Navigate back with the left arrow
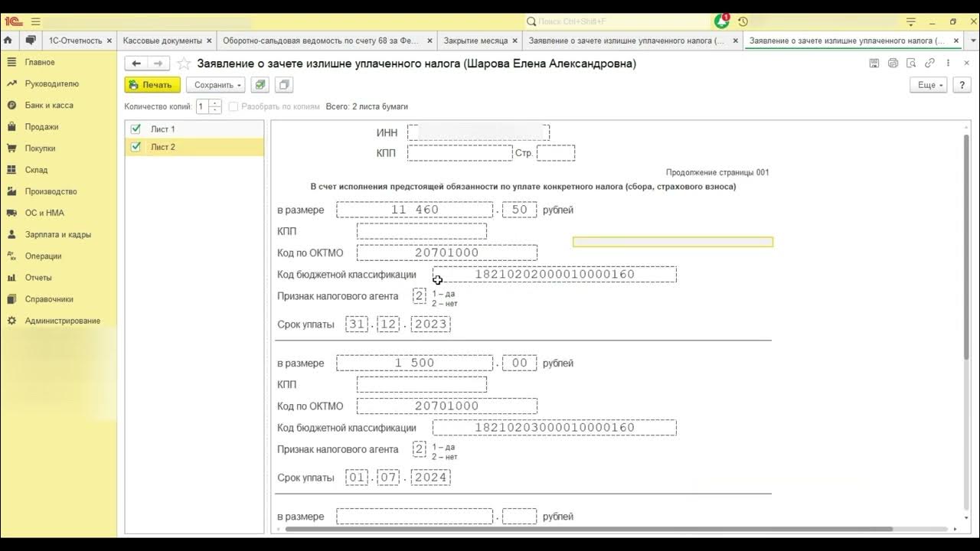 tap(136, 64)
